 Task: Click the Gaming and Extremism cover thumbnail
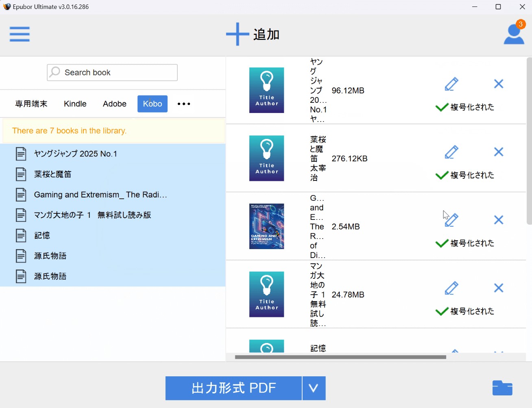[x=266, y=226]
